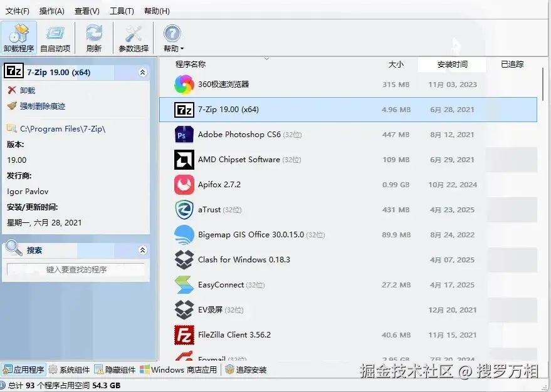Click Adobe Photoshop CS6 program name
This screenshot has width=551, height=392.
tap(239, 135)
